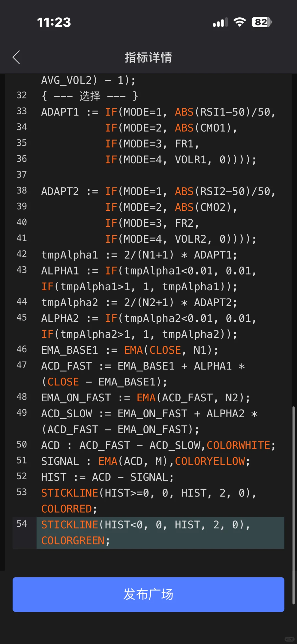This screenshot has width=297, height=644.
Task: Tap the 发布广场 publish button
Action: [x=148, y=594]
